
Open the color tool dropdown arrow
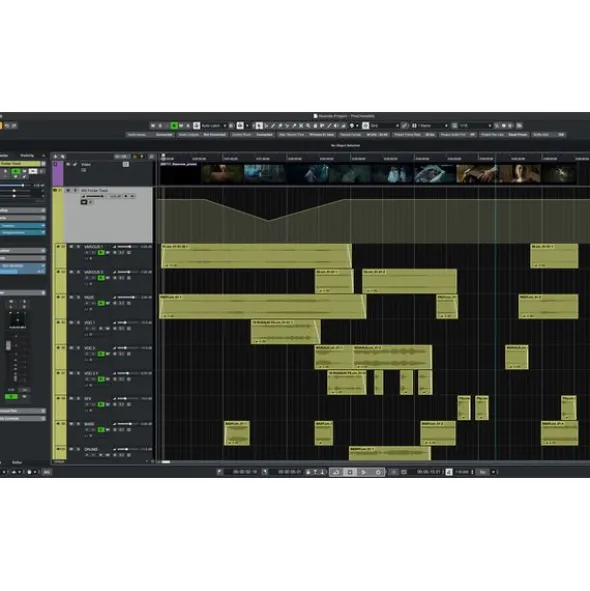coord(357,126)
